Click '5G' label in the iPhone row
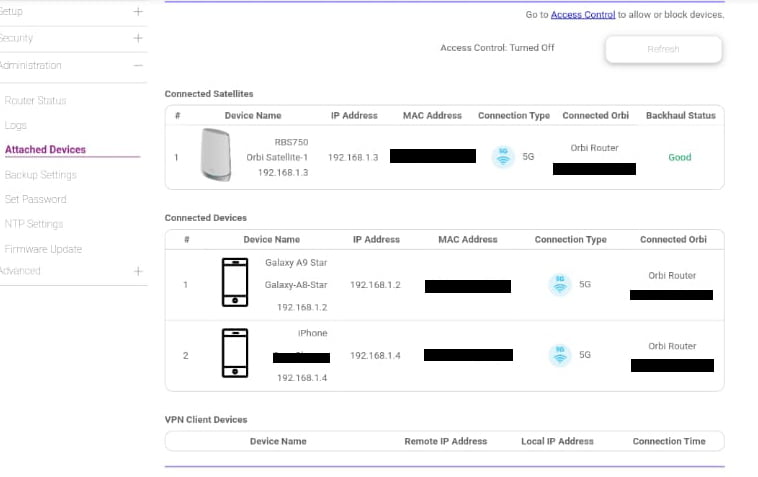Image resolution: width=758 pixels, height=477 pixels. coord(585,355)
